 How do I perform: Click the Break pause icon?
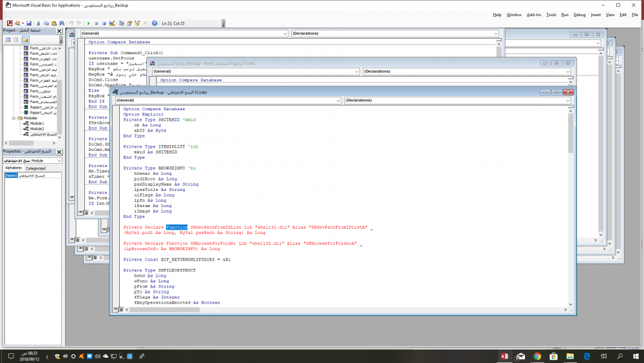96,23
